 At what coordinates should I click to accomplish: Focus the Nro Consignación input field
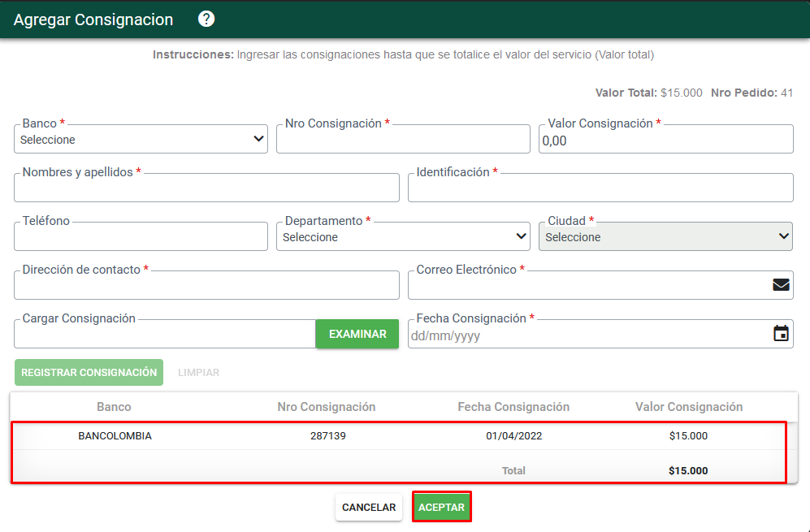pos(403,139)
